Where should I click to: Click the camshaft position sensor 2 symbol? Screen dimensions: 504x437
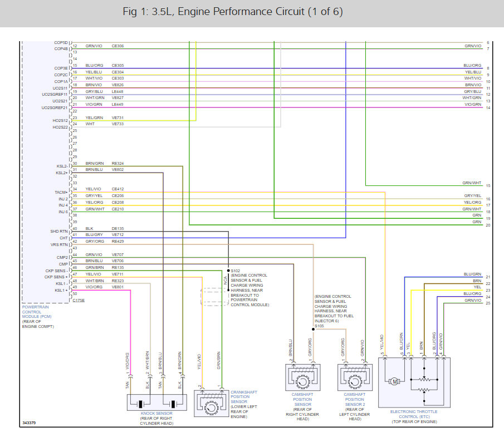click(x=355, y=377)
